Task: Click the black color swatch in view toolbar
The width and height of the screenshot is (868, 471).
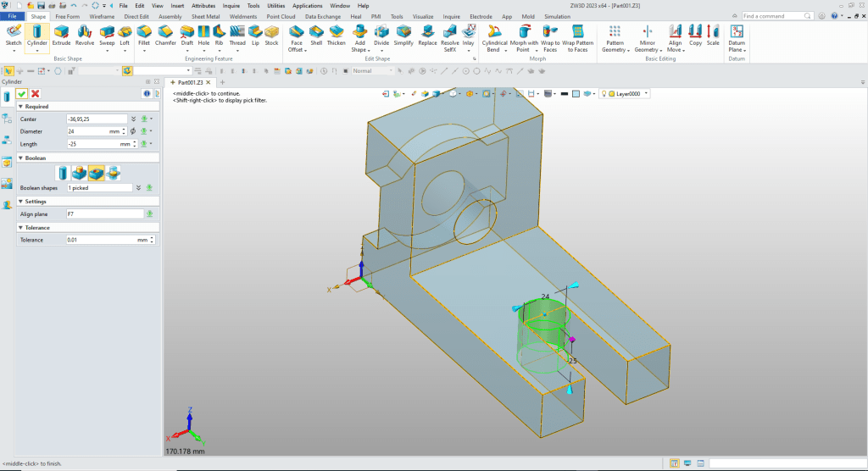Action: 564,93
